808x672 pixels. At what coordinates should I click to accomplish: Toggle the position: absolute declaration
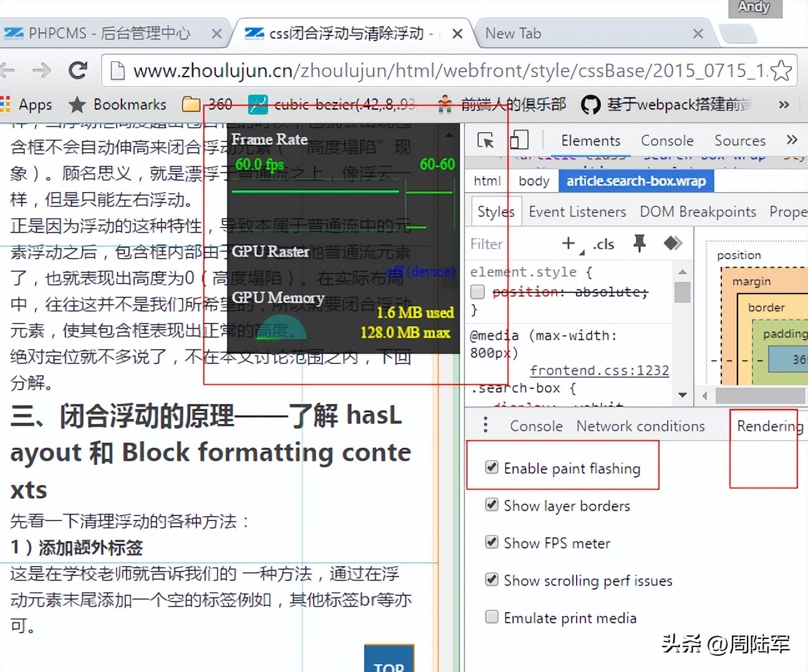pyautogui.click(x=477, y=291)
